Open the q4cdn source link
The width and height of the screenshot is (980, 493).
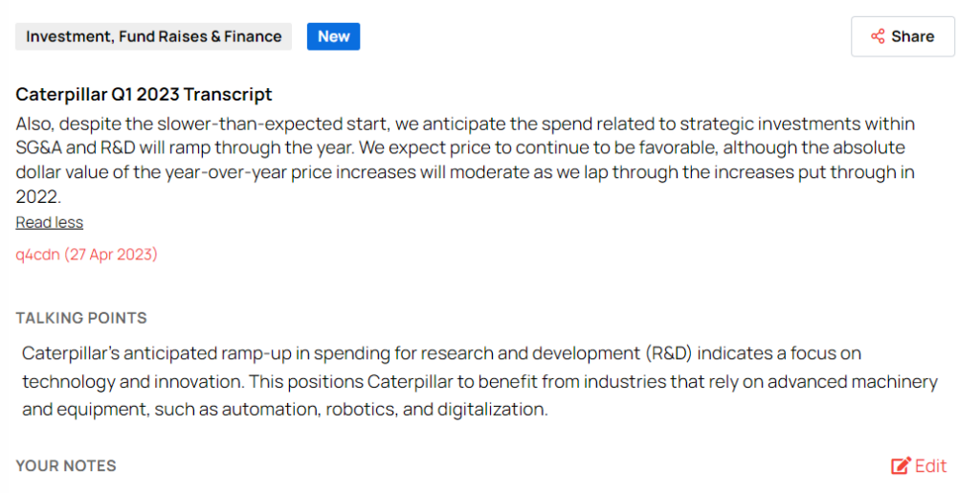tap(37, 255)
